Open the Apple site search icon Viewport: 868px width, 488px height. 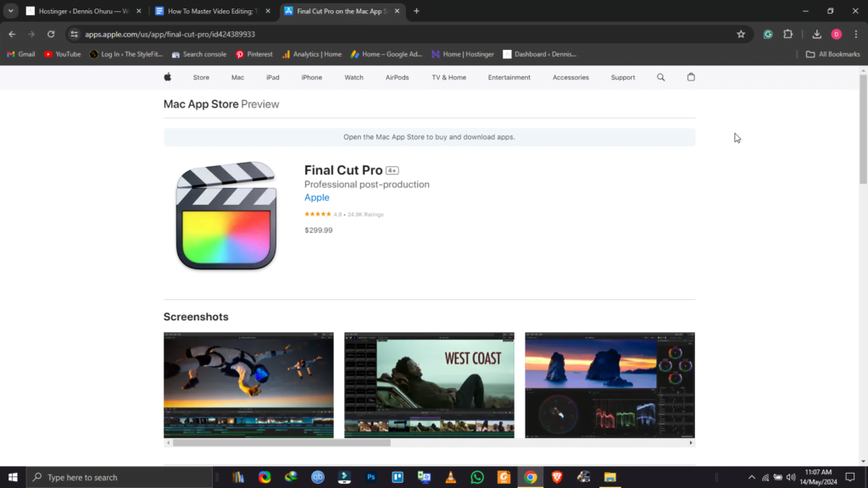click(660, 77)
